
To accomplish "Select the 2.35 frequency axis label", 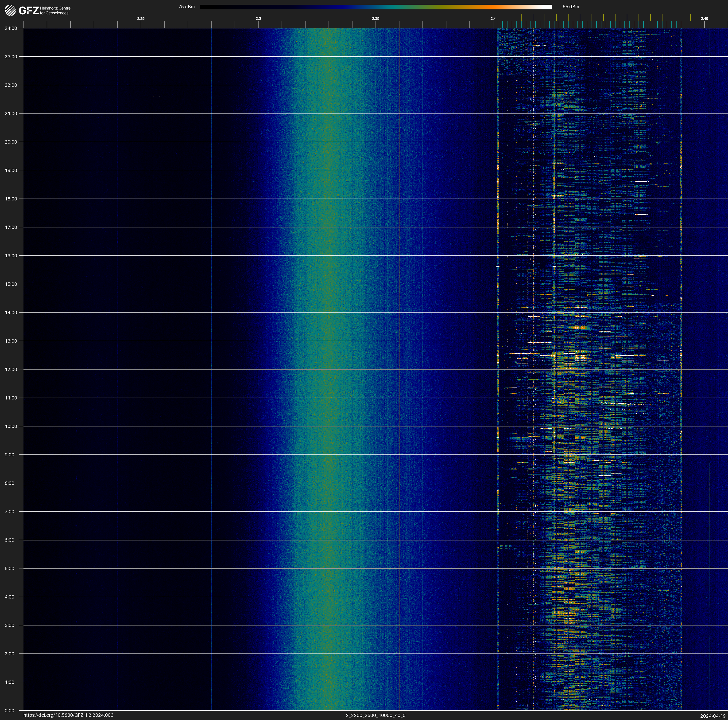I will click(375, 19).
